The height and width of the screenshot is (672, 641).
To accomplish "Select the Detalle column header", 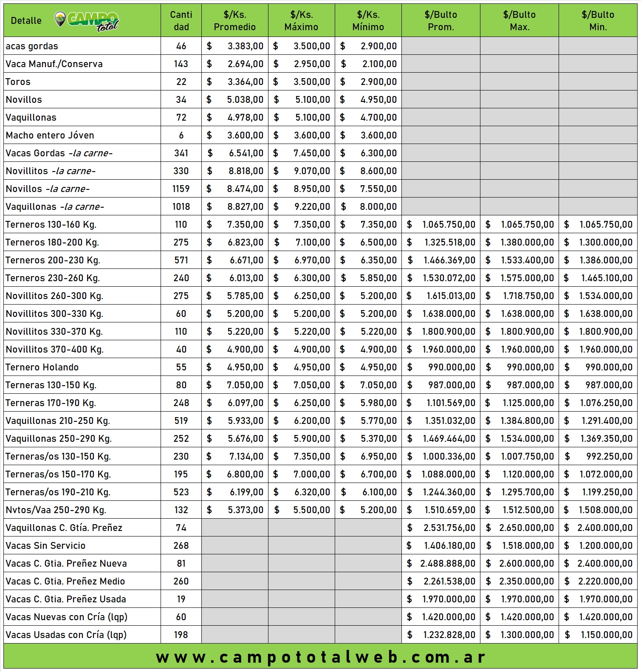I will click(x=26, y=21).
